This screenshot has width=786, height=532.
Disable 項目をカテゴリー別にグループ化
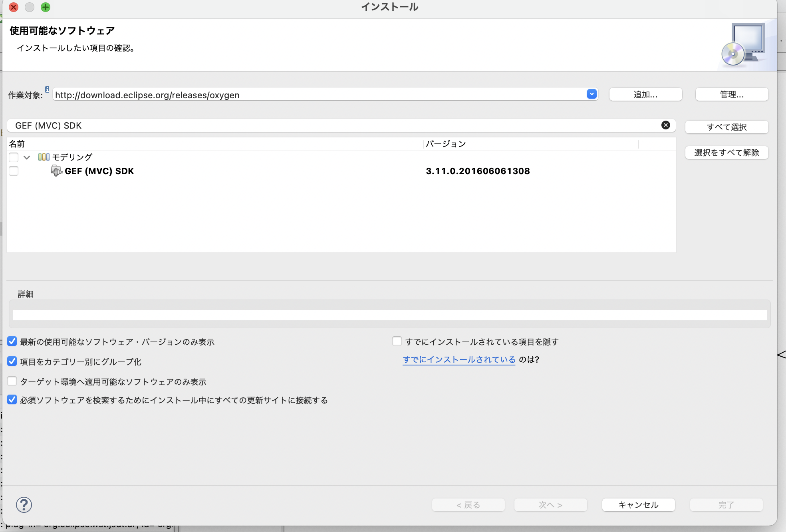coord(12,361)
